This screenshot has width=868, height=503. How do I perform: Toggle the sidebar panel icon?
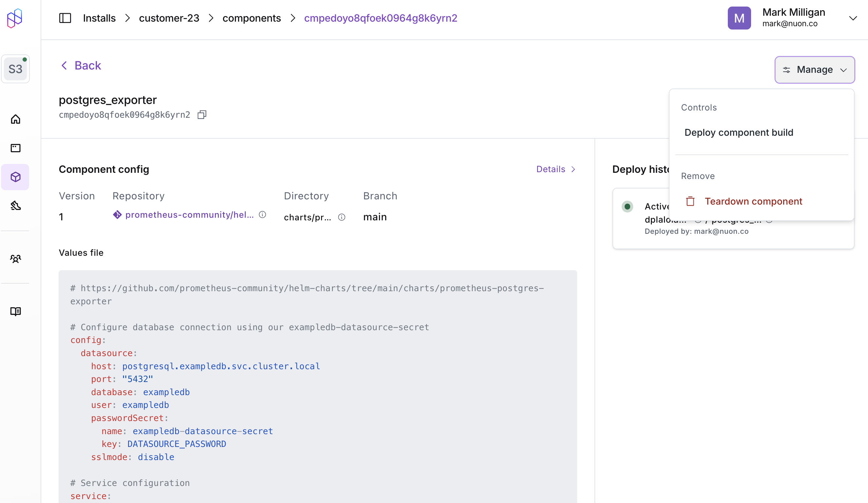pos(65,18)
